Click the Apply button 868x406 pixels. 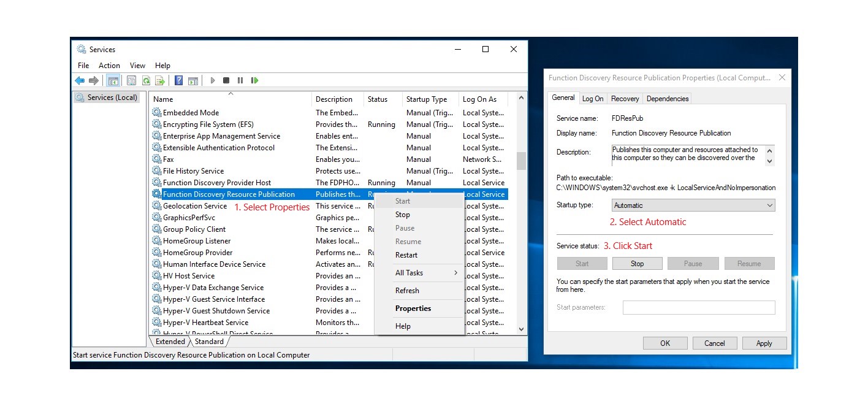tap(764, 343)
